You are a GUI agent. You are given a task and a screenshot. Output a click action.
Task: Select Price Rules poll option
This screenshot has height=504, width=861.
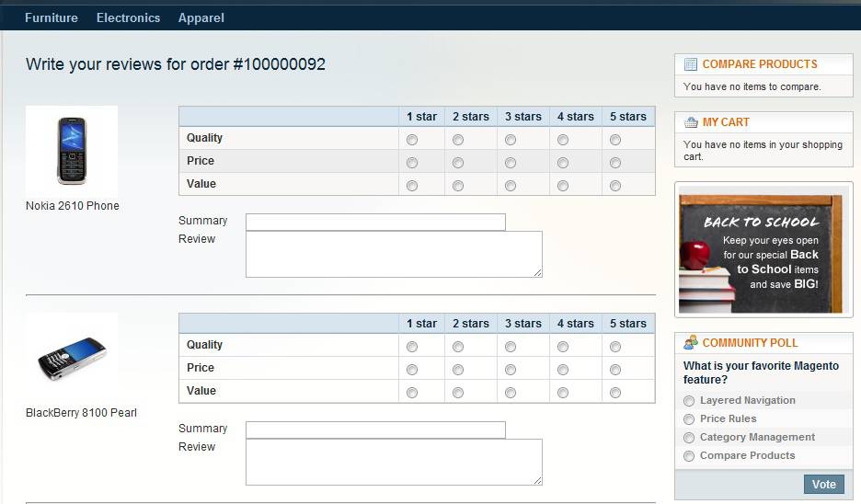tap(689, 419)
